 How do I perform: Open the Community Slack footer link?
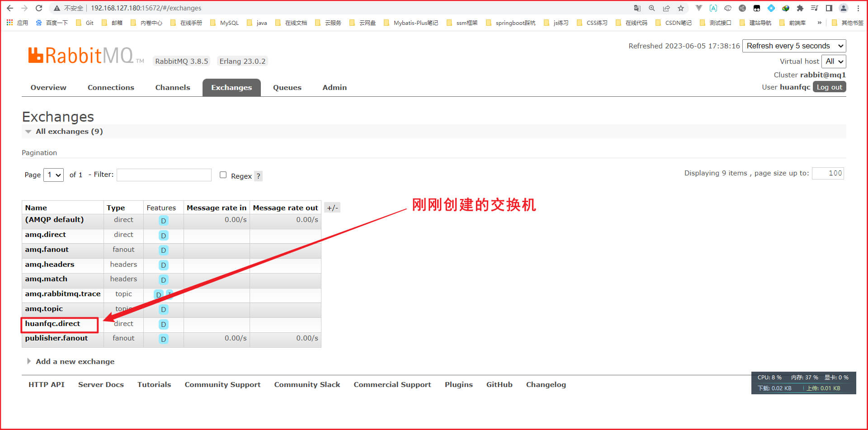pos(307,385)
